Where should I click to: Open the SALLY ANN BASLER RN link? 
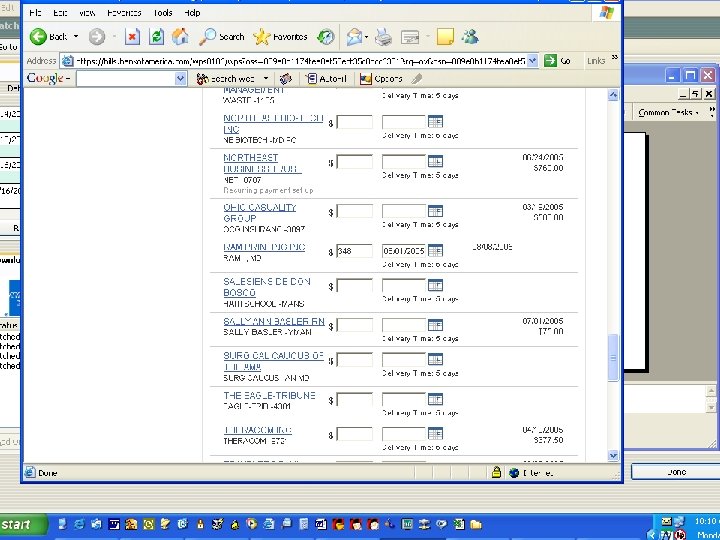(274, 321)
